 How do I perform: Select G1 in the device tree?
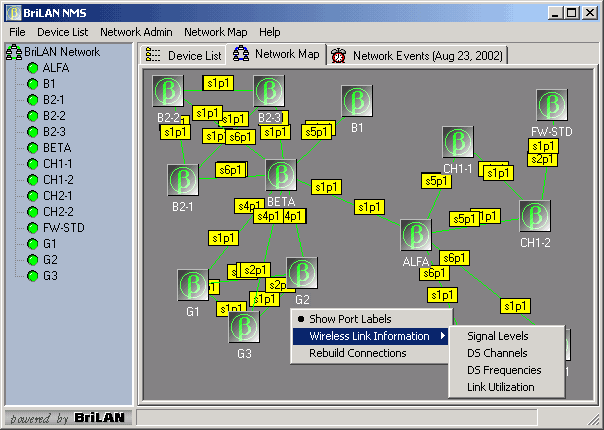coord(50,244)
